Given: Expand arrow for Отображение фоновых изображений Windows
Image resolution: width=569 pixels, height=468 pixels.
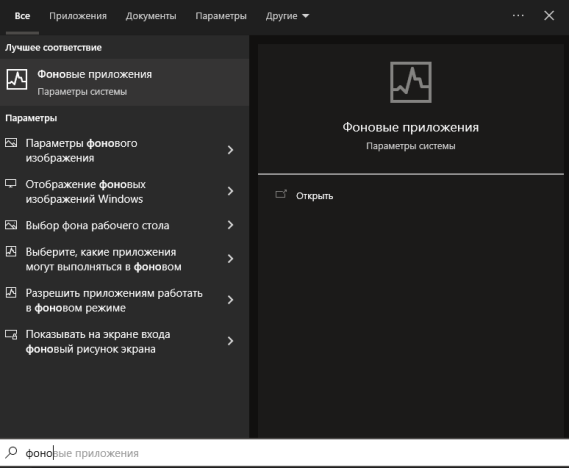Looking at the screenshot, I should point(230,191).
